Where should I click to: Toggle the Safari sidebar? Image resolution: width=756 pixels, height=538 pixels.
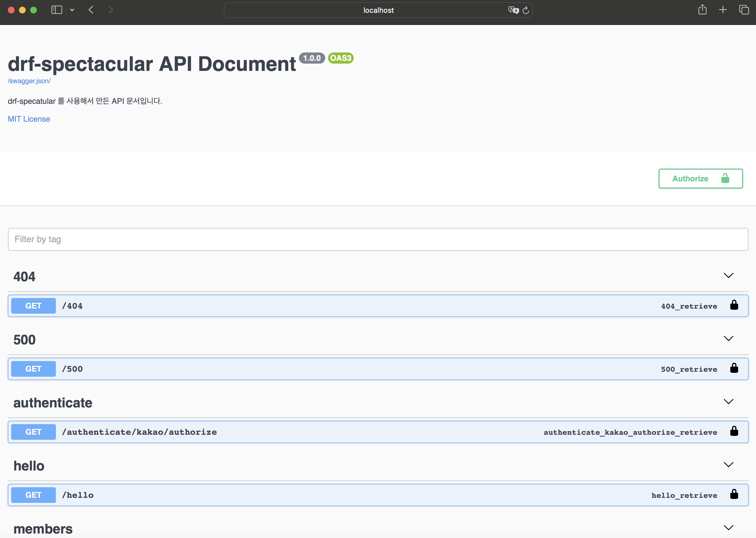(x=57, y=10)
